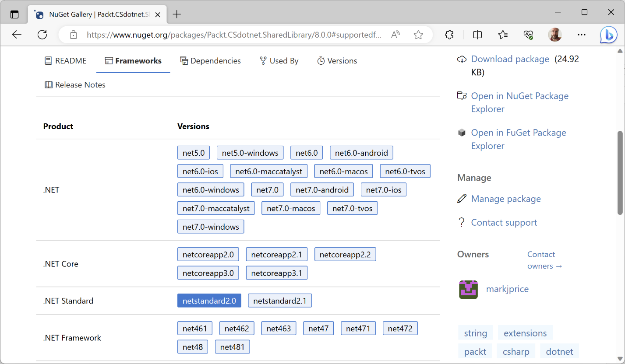Close the NuGet Gallery browser tab

click(x=158, y=14)
